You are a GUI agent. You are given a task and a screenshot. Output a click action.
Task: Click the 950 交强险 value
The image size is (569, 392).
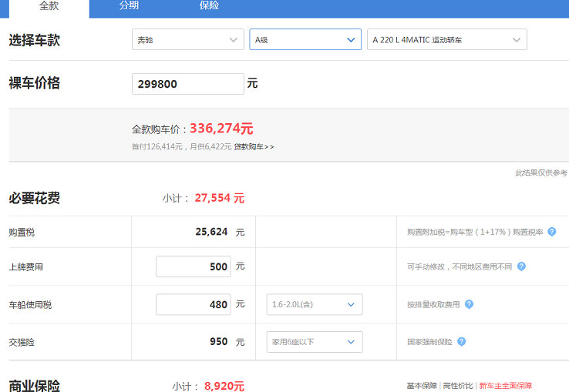pos(218,342)
